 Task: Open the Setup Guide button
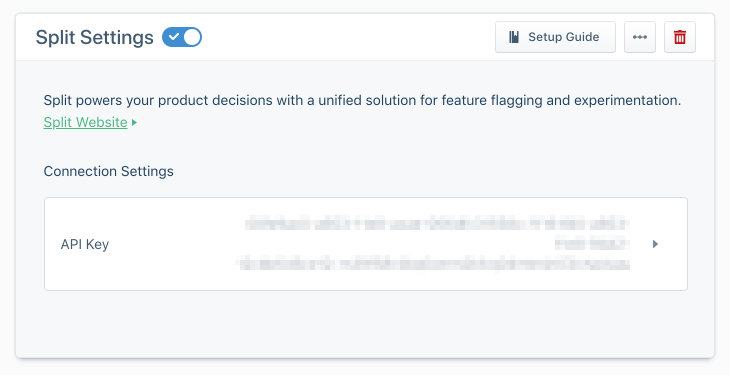coord(555,37)
